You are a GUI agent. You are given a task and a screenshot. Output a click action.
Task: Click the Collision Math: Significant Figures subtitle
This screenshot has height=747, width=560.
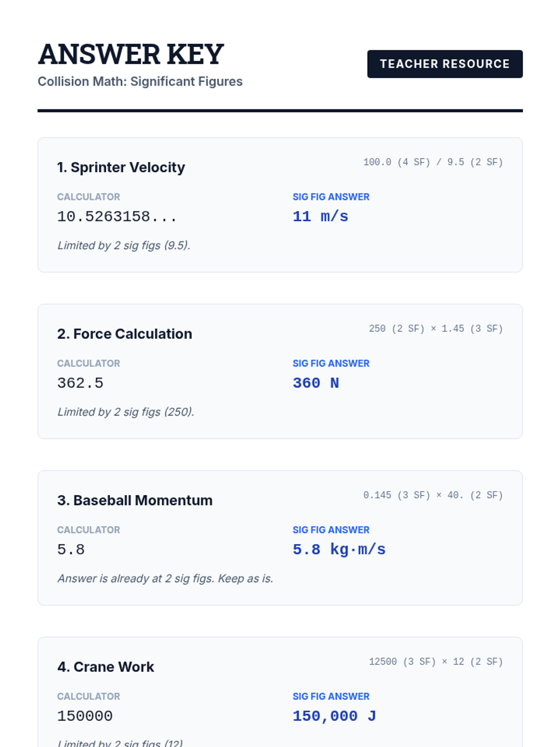pos(140,81)
